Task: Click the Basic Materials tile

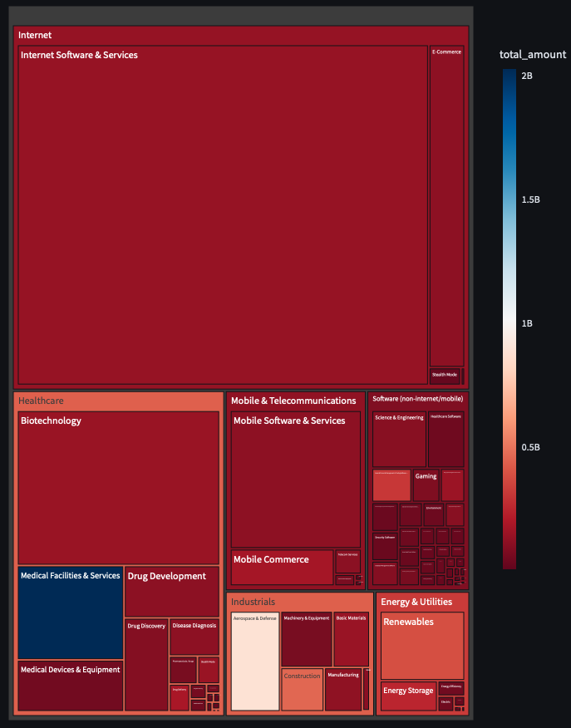Action: (x=351, y=639)
